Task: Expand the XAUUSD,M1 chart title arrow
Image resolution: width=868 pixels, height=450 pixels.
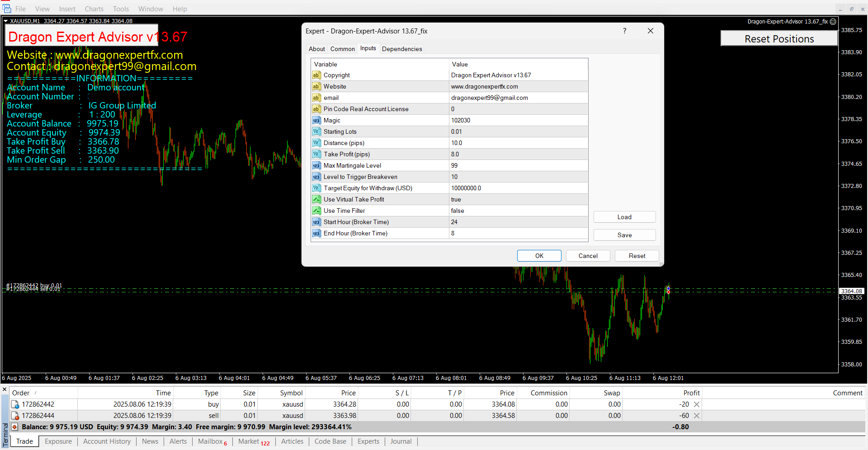Action: click(x=6, y=21)
